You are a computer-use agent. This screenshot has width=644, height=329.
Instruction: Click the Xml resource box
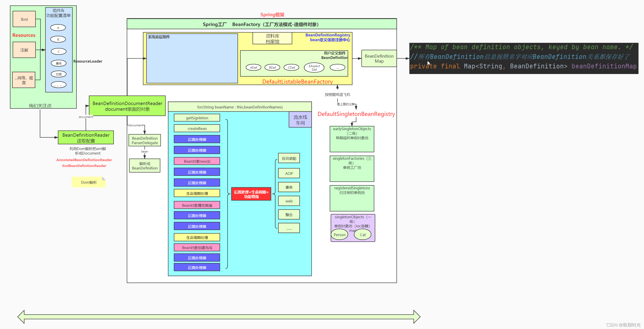click(x=24, y=19)
